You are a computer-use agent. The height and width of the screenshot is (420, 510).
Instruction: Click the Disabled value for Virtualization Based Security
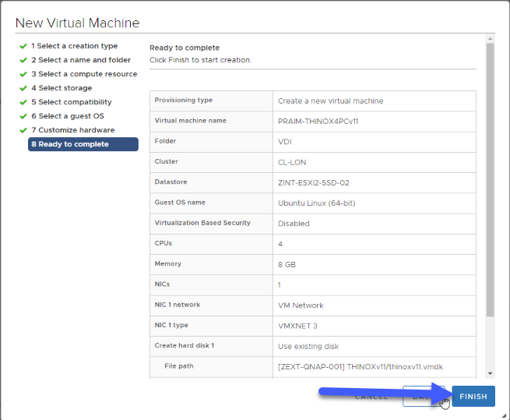[294, 224]
